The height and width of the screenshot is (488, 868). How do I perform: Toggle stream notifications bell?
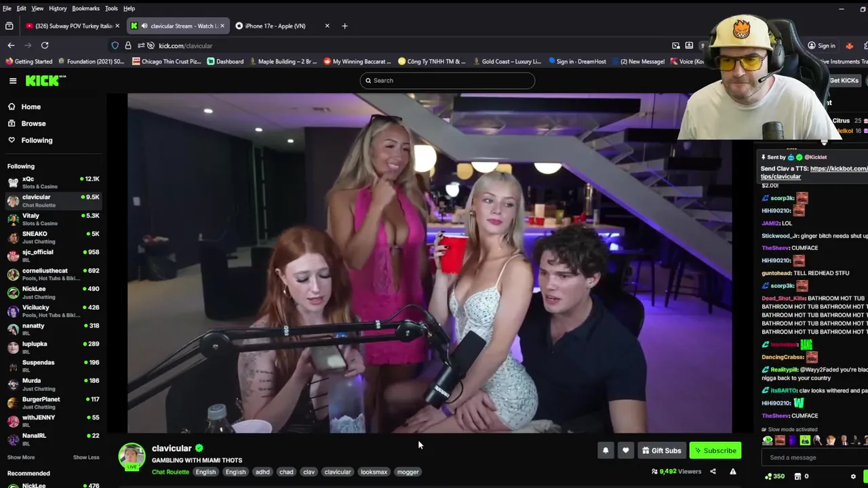coord(606,451)
